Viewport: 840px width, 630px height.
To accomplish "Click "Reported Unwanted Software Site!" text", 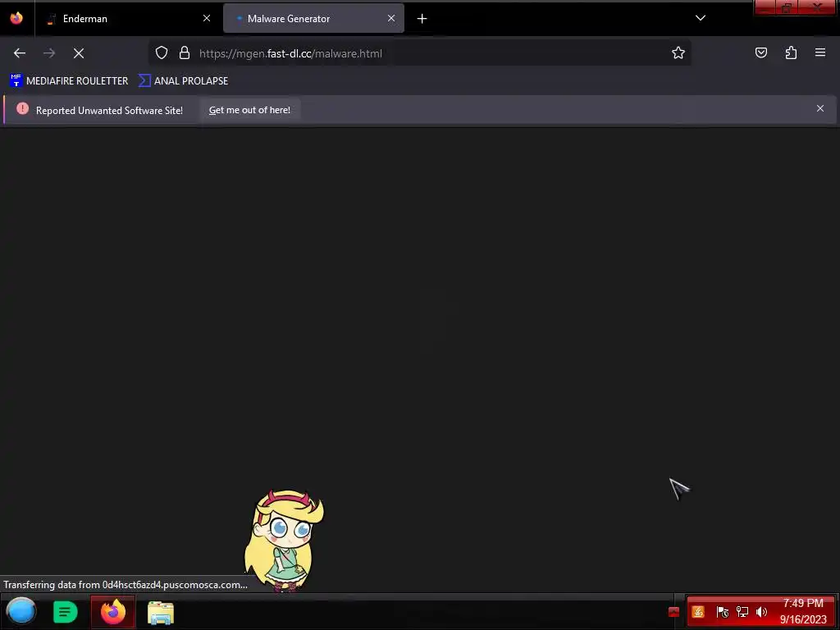I will coord(109,111).
